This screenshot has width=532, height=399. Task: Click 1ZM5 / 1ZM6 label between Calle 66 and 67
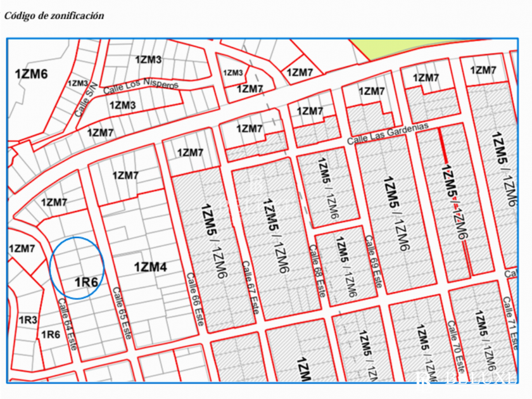[x=215, y=241]
